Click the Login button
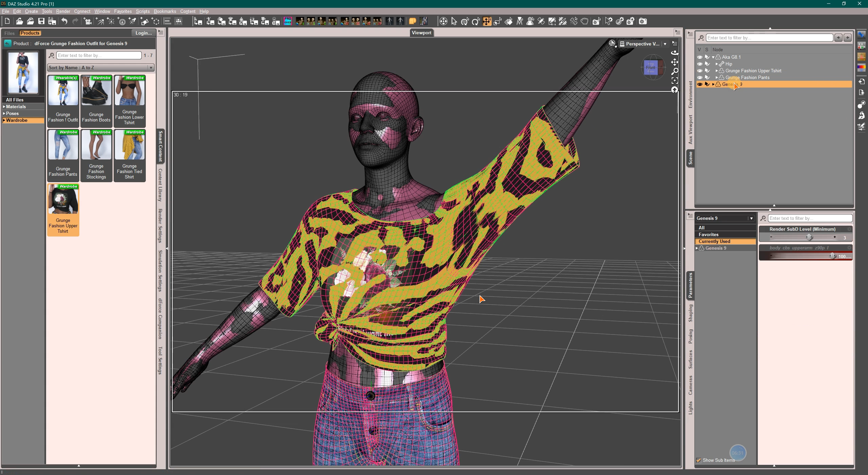This screenshot has width=868, height=475. pos(143,33)
